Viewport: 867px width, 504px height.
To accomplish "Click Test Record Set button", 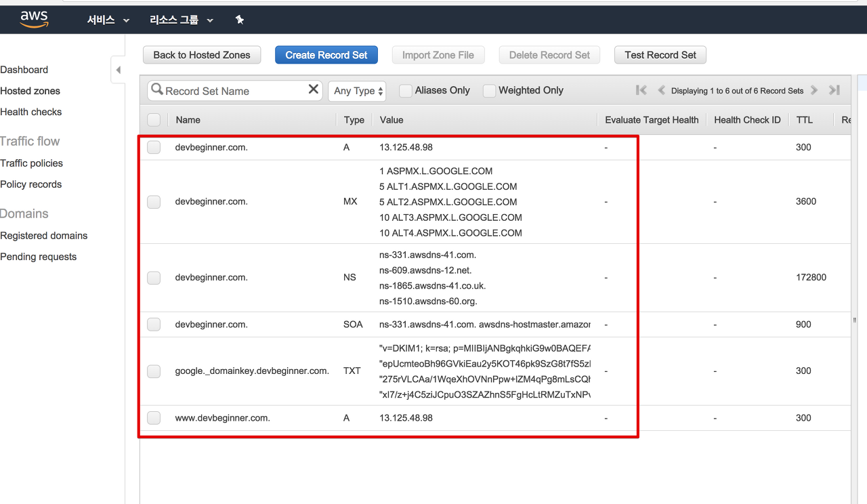I will [x=660, y=55].
